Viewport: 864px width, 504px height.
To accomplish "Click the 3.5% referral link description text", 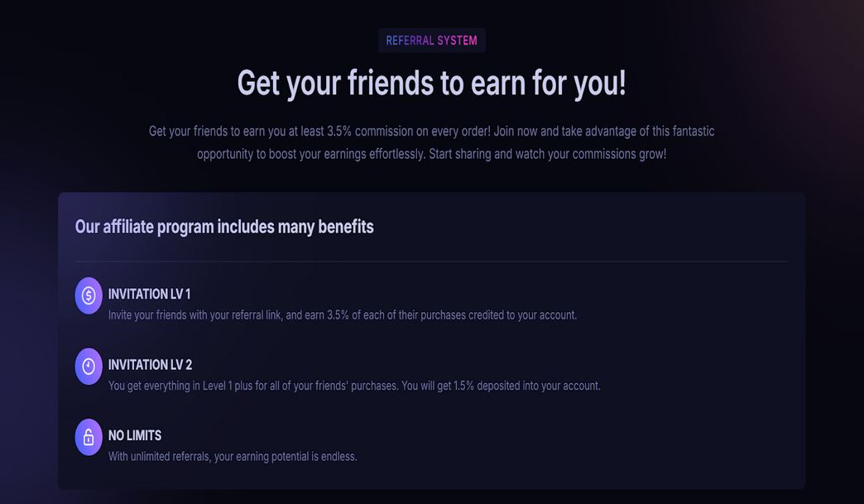I will click(343, 315).
